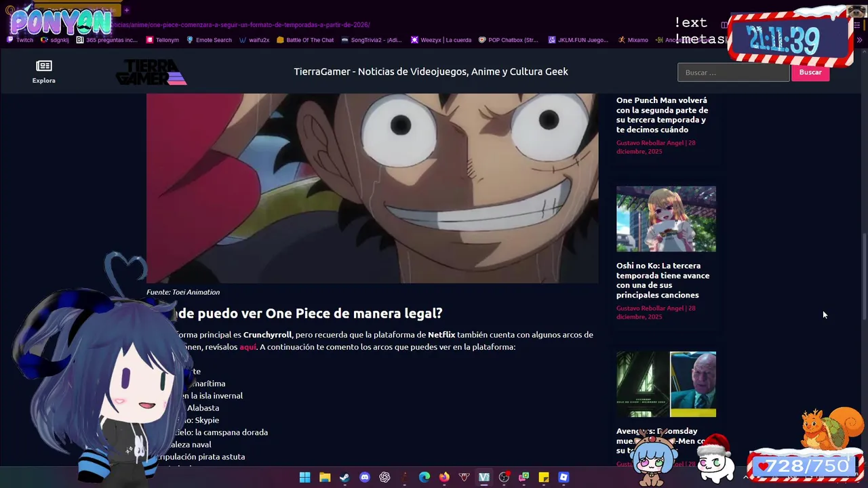Open the Windows Start menu
868x488 pixels.
pyautogui.click(x=305, y=477)
